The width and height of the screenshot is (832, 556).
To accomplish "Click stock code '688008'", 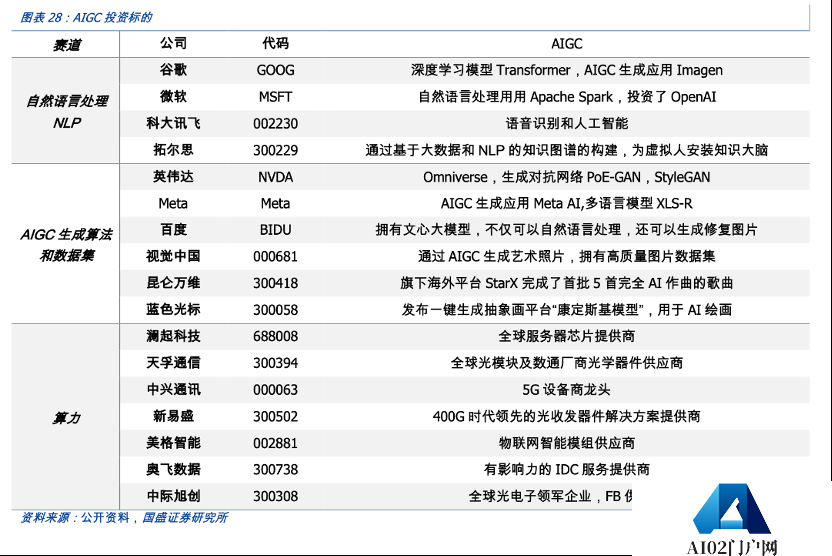I will tap(275, 336).
